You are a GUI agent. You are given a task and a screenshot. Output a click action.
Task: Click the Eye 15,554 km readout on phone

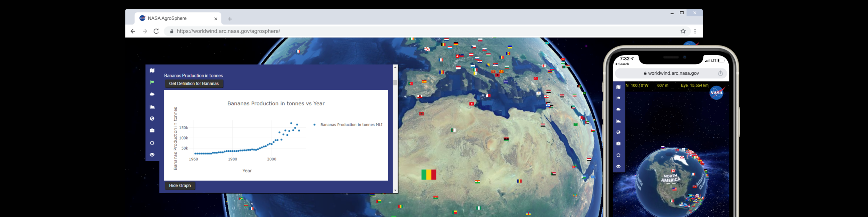pyautogui.click(x=694, y=85)
